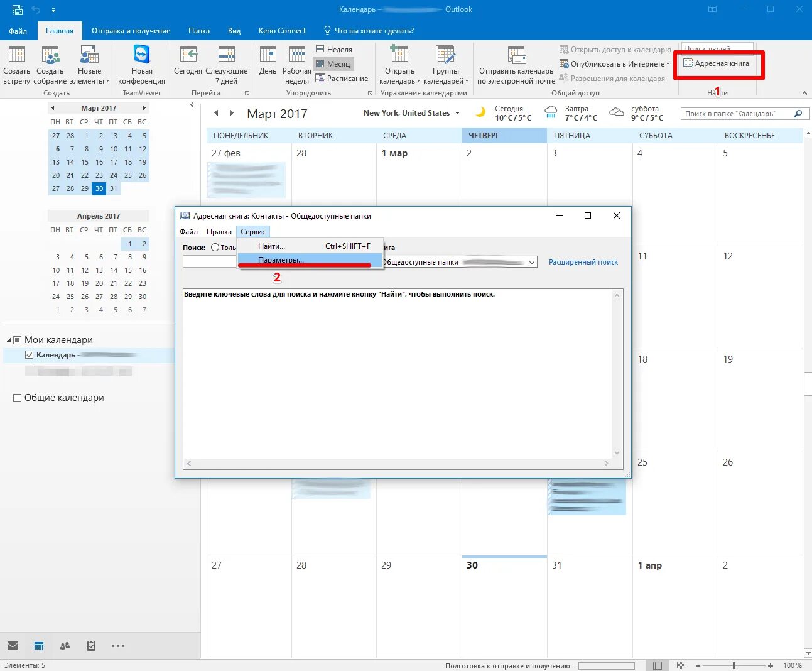The height and width of the screenshot is (671, 812).
Task: Switch to the Отправка и получение tab
Action: pyautogui.click(x=131, y=31)
